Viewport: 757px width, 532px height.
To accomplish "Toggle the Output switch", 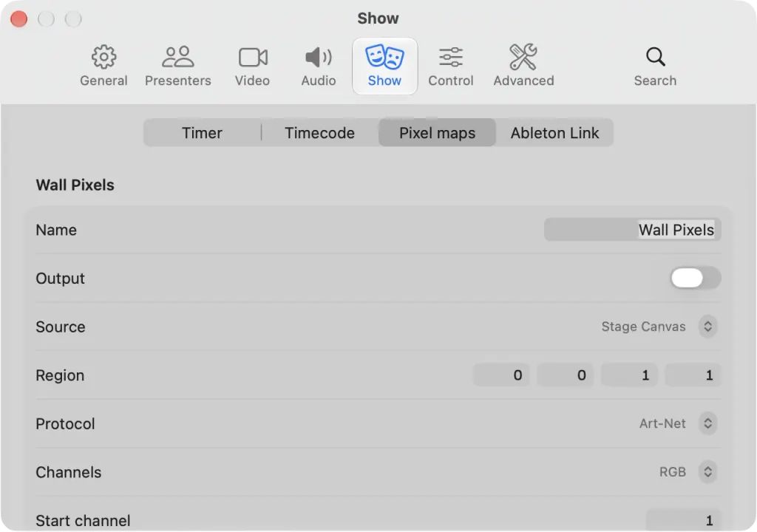I will pos(695,278).
